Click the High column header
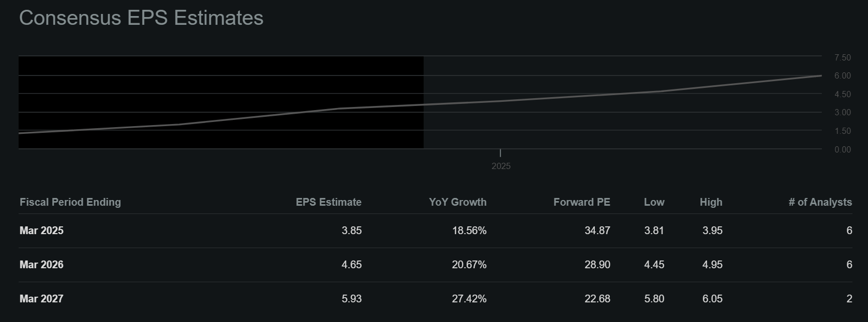The width and height of the screenshot is (868, 322). (711, 202)
